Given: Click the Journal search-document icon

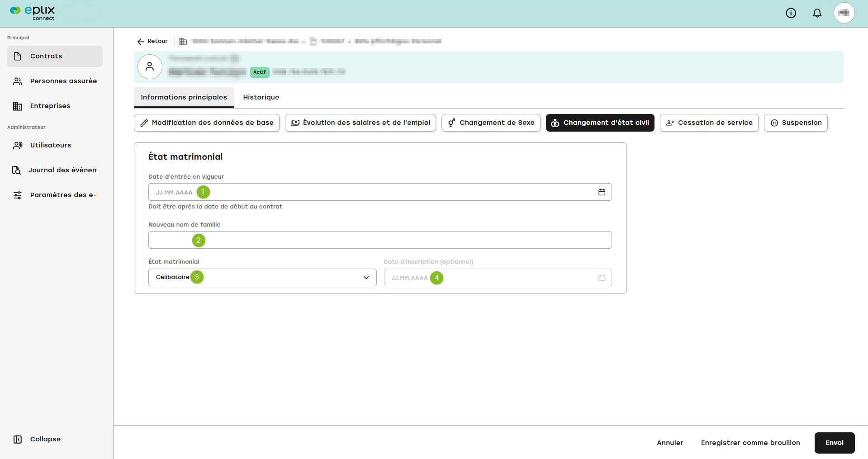Looking at the screenshot, I should pos(16,170).
